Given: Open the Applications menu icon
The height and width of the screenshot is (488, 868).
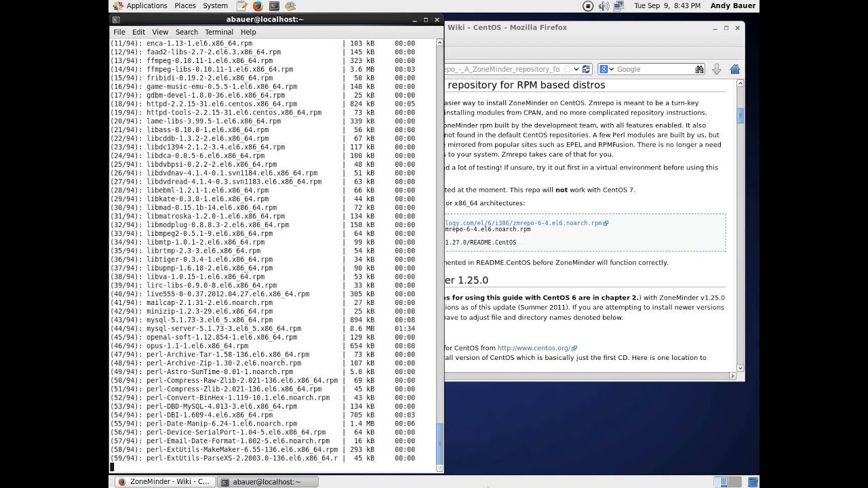Looking at the screenshot, I should (117, 5).
